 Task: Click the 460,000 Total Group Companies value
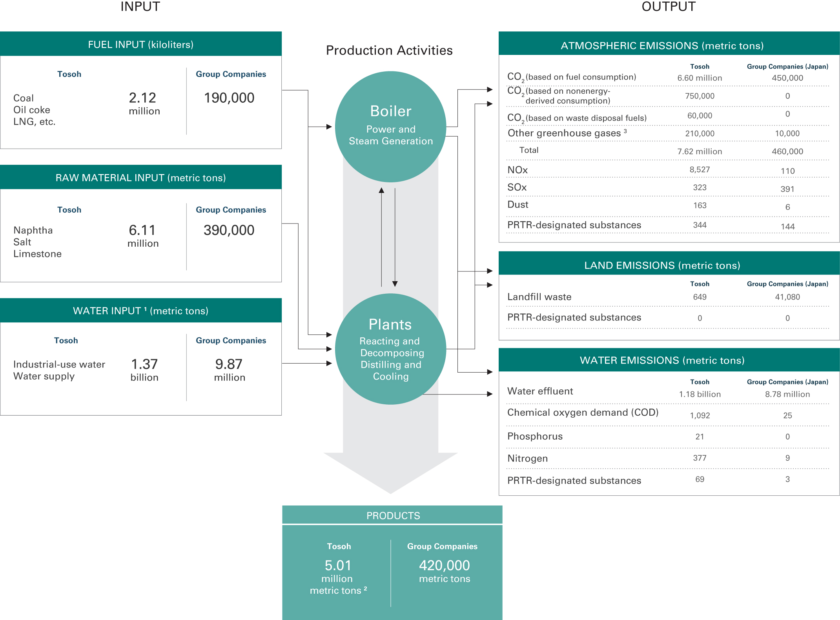point(787,151)
